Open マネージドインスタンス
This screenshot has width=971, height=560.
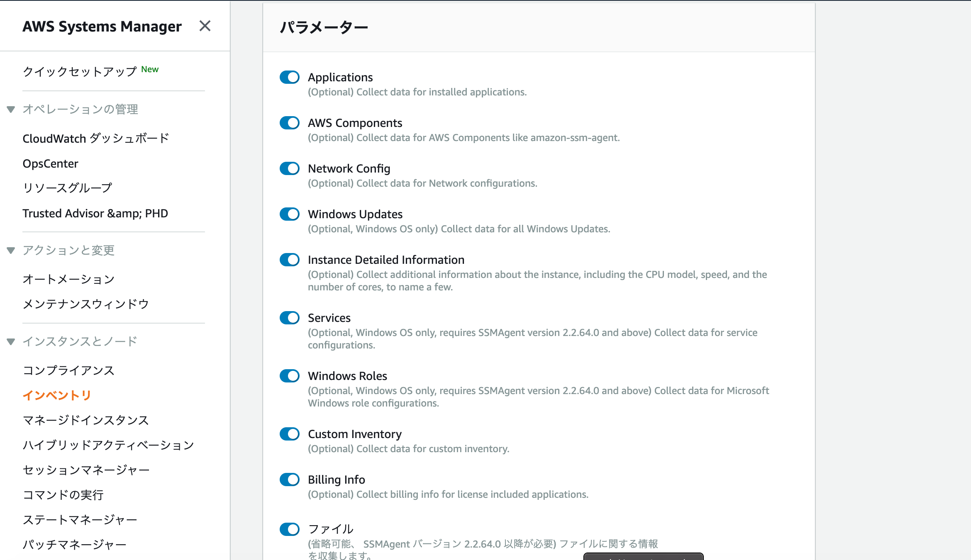click(x=86, y=420)
